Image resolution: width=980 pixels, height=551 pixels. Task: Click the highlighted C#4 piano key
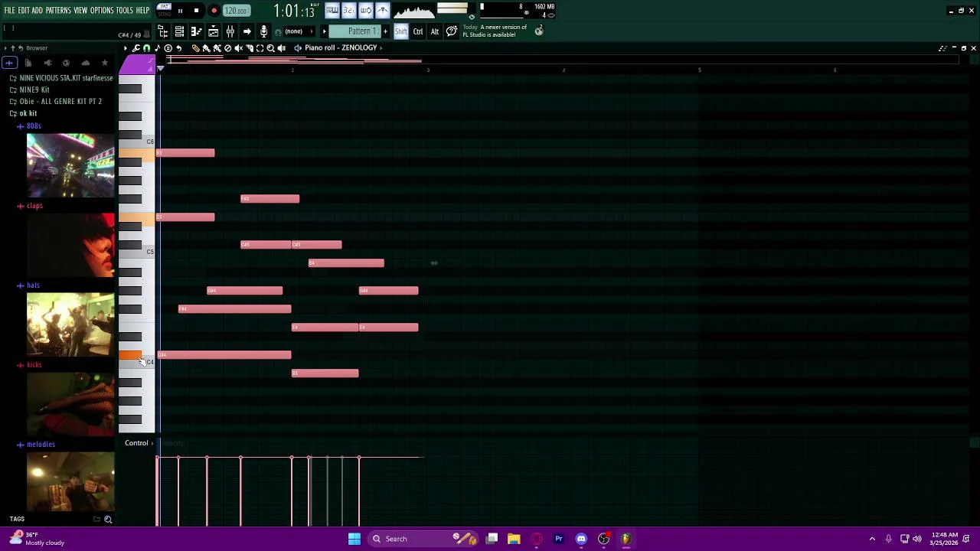(x=130, y=355)
